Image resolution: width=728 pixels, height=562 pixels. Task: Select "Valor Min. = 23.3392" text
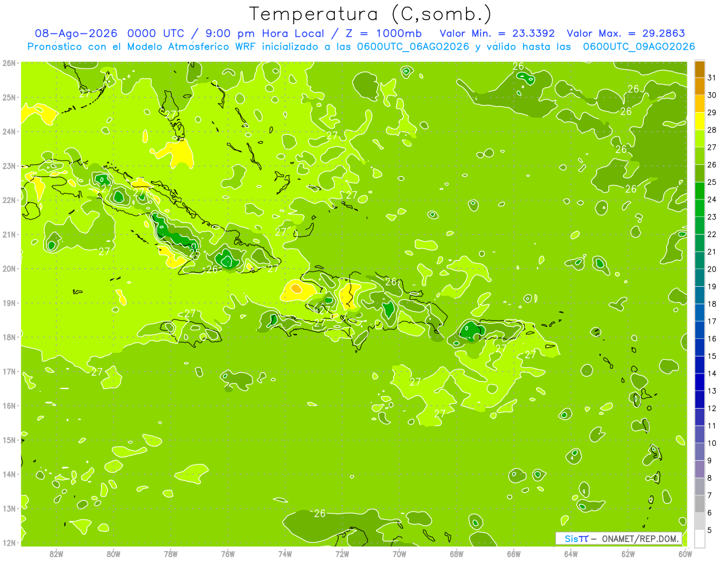pyautogui.click(x=497, y=33)
